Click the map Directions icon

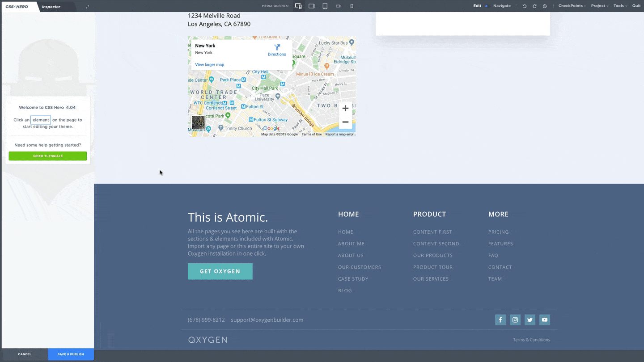277,47
